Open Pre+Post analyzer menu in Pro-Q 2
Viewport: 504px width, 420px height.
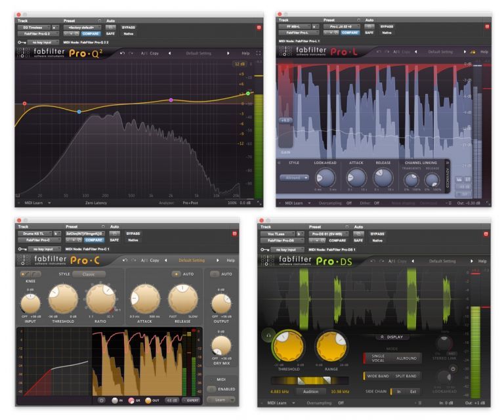pos(190,203)
